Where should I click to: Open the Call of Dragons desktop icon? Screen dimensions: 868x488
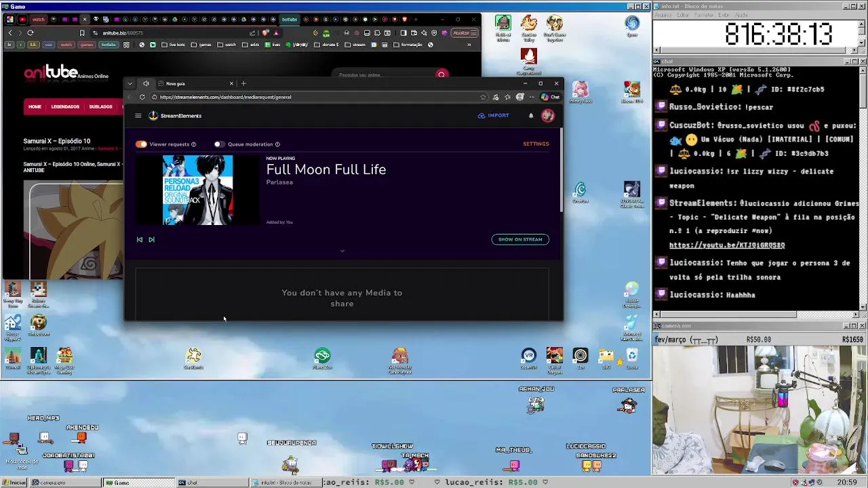(555, 361)
